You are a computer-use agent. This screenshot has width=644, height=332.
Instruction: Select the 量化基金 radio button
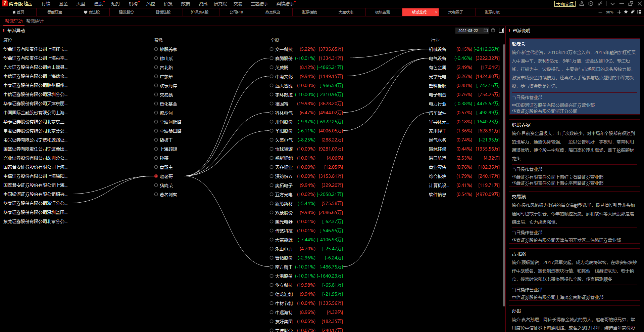pos(156,103)
